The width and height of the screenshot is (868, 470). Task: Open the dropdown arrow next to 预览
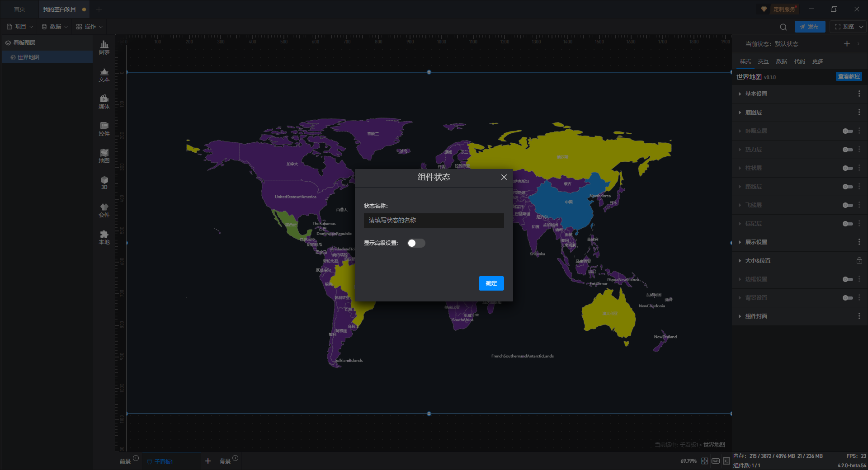[862, 27]
